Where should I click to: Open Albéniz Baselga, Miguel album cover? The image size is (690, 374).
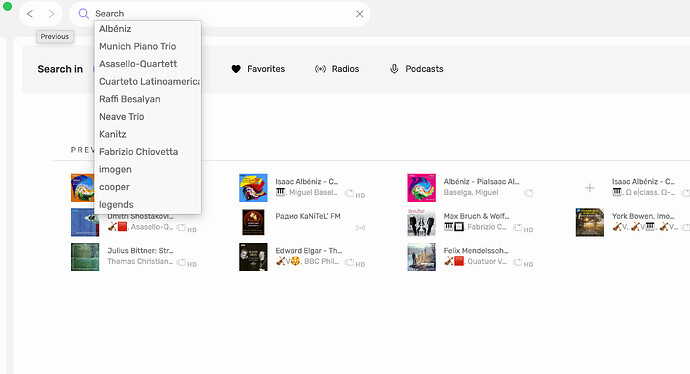[422, 187]
